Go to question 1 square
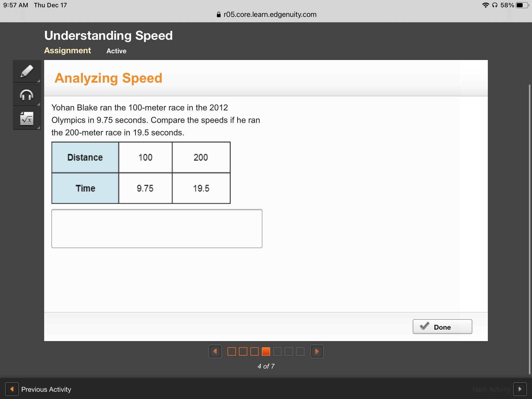The image size is (532, 399). (x=231, y=351)
